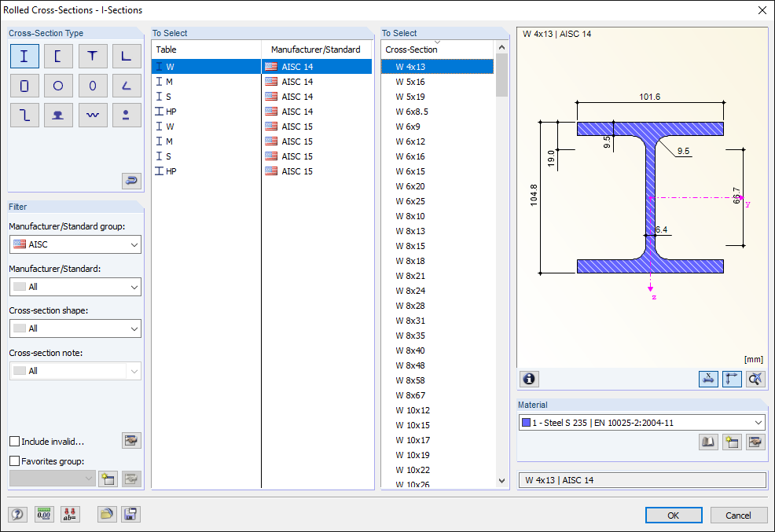Open the material library book icon
Image resolution: width=775 pixels, height=532 pixels.
[708, 442]
